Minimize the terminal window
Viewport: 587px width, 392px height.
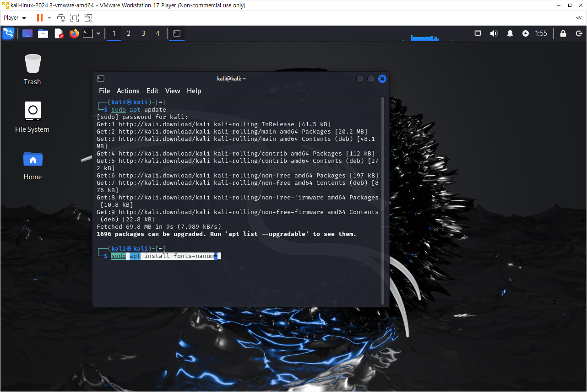(x=360, y=79)
